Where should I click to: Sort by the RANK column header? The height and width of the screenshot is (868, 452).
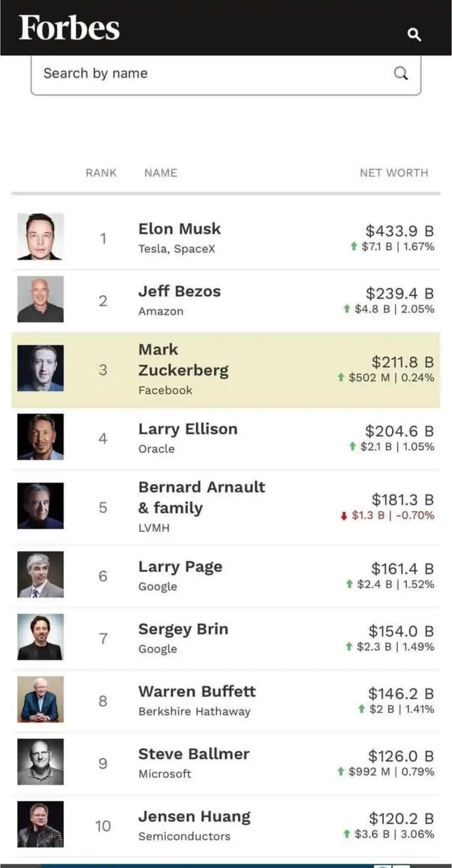click(x=101, y=173)
